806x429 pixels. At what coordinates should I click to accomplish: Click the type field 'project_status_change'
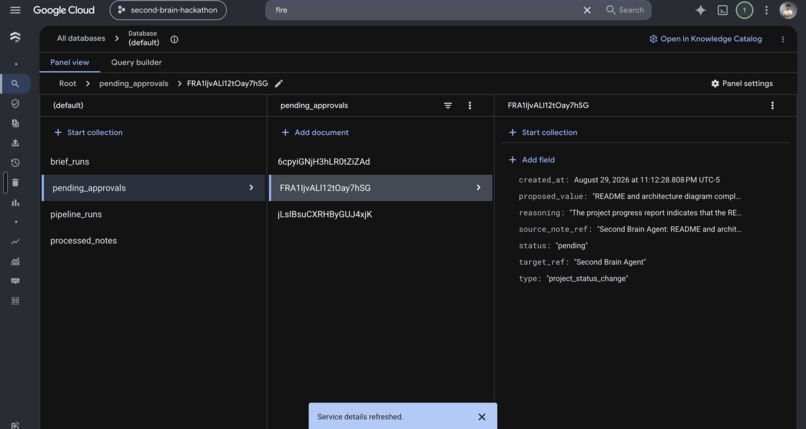tap(573, 278)
